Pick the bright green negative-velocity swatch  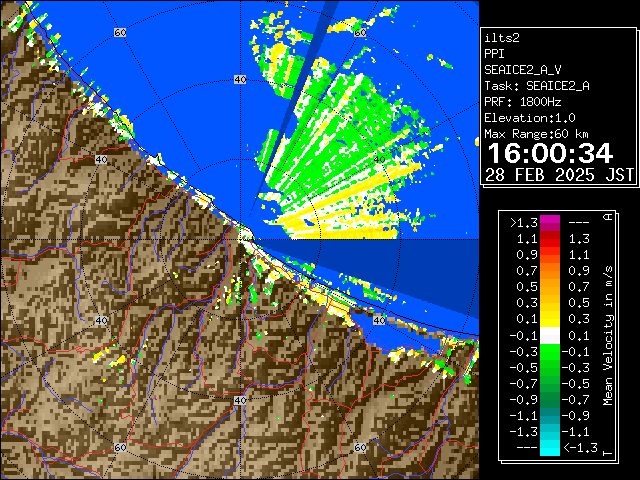pos(550,352)
